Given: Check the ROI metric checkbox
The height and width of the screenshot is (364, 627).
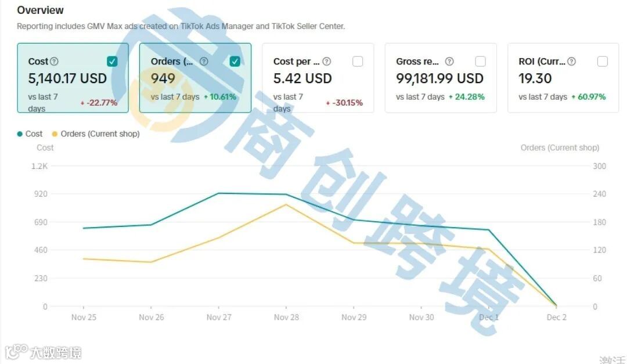Looking at the screenshot, I should pyautogui.click(x=603, y=62).
